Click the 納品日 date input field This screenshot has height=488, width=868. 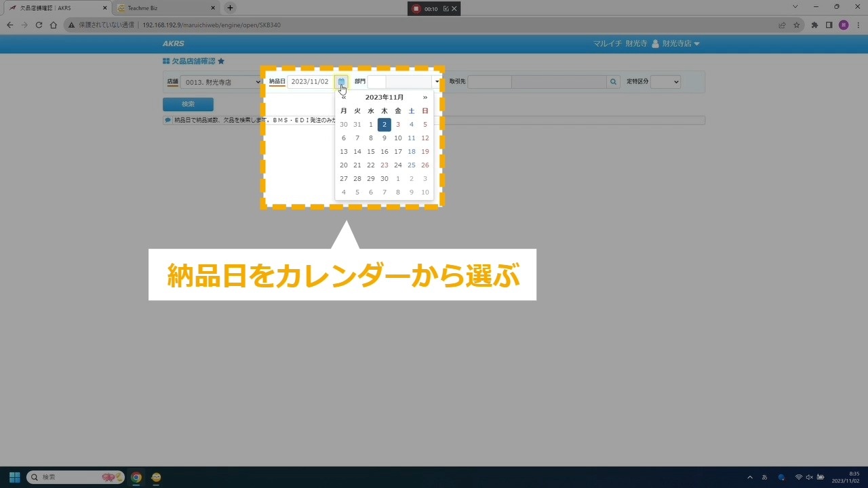pyautogui.click(x=310, y=82)
